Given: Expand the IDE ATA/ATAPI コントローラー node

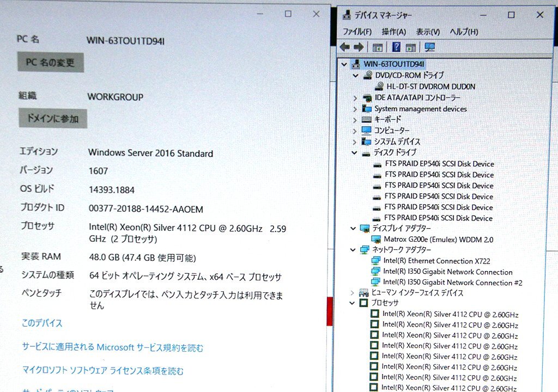Looking at the screenshot, I should (x=355, y=98).
